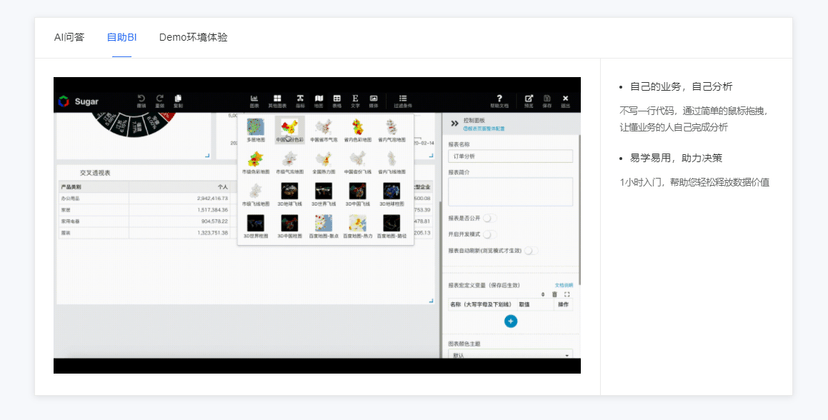Select the 百度地图-热力 map type
This screenshot has height=420, width=828.
tap(357, 226)
